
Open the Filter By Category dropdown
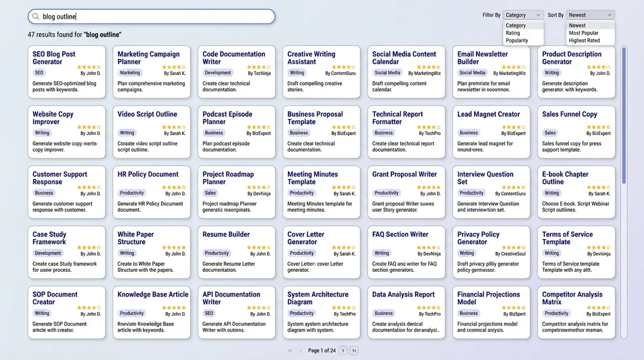tap(523, 15)
